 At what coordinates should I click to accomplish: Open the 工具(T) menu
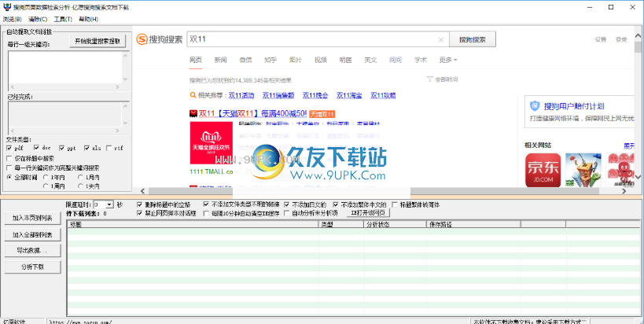63,20
